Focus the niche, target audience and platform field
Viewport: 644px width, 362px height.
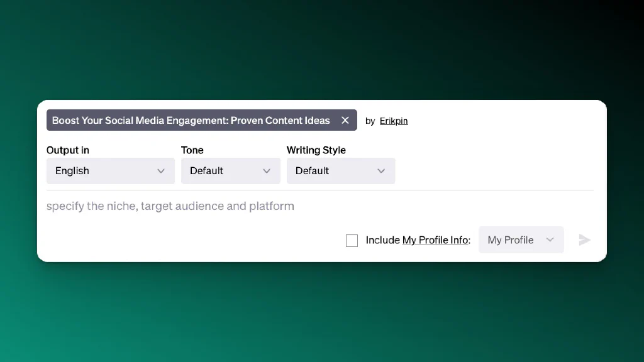(x=320, y=206)
